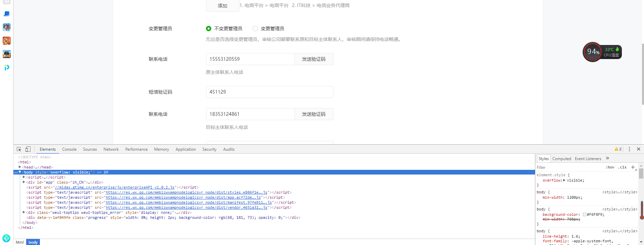Click the 添加 button
Viewport: 644px width, 245px height.
222,6
